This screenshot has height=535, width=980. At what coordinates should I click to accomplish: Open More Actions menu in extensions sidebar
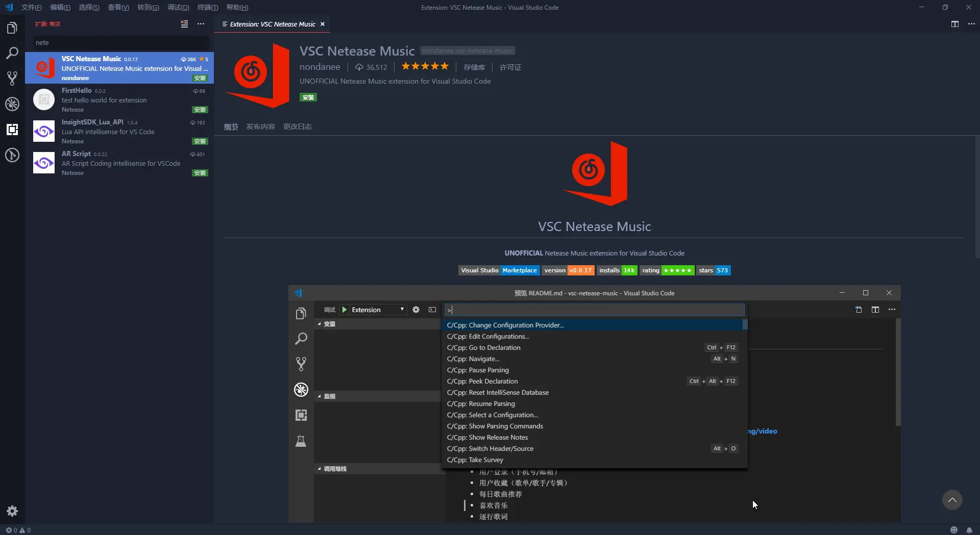click(201, 24)
